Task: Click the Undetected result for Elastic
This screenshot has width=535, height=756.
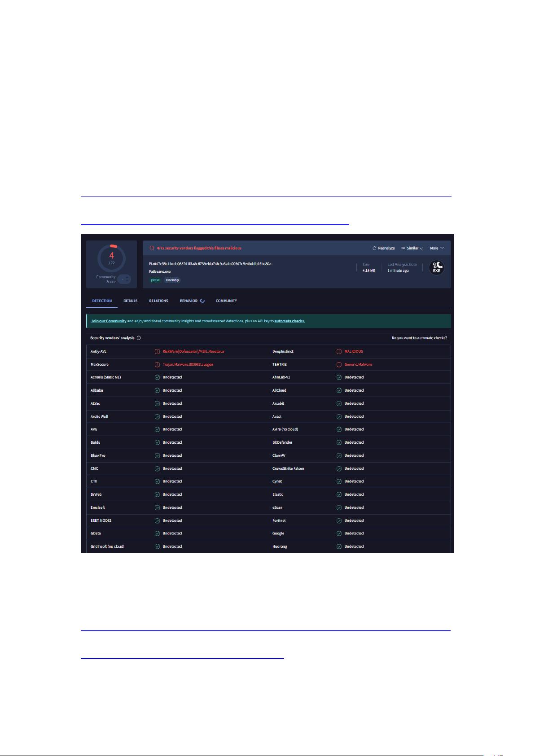Action: tap(354, 494)
